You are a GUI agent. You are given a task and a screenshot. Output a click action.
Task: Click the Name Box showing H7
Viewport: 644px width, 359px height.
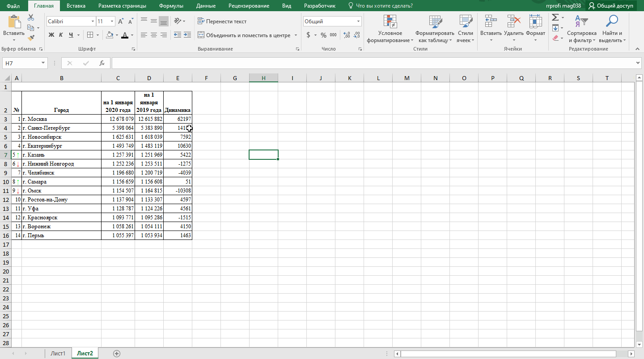[25, 63]
